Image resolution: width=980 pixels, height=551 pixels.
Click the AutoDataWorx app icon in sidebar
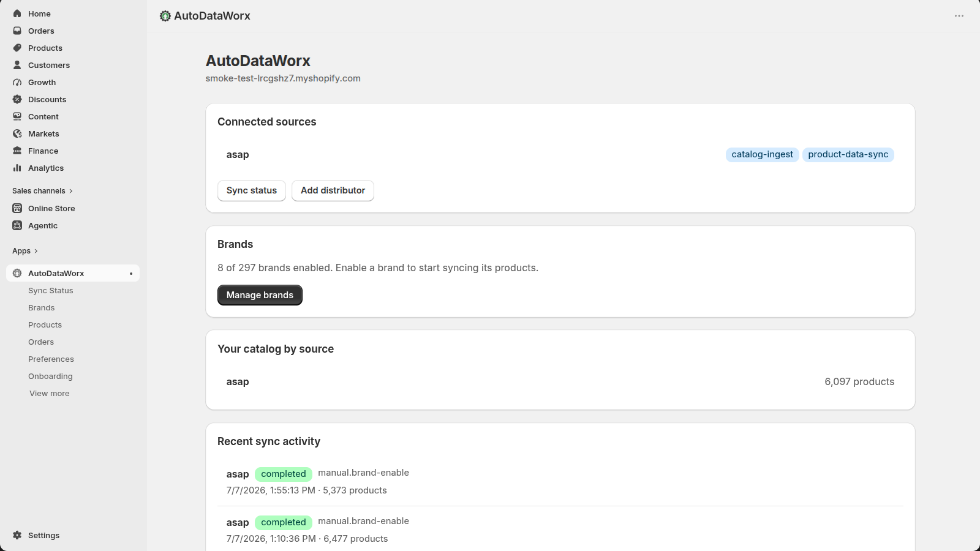17,273
